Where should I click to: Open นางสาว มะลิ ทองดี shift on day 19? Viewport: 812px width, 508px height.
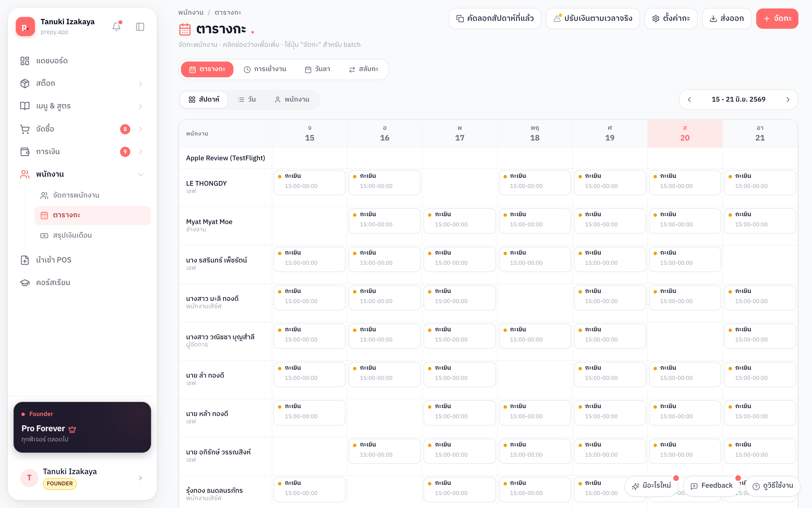pyautogui.click(x=610, y=298)
